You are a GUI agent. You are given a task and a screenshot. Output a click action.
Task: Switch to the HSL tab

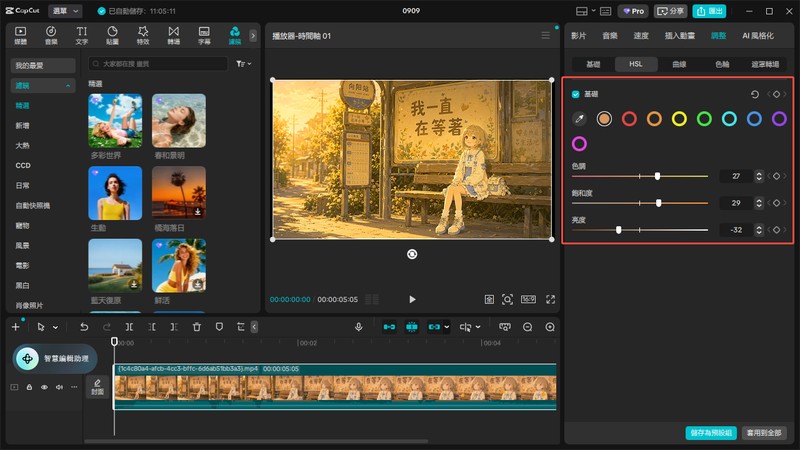pos(636,64)
